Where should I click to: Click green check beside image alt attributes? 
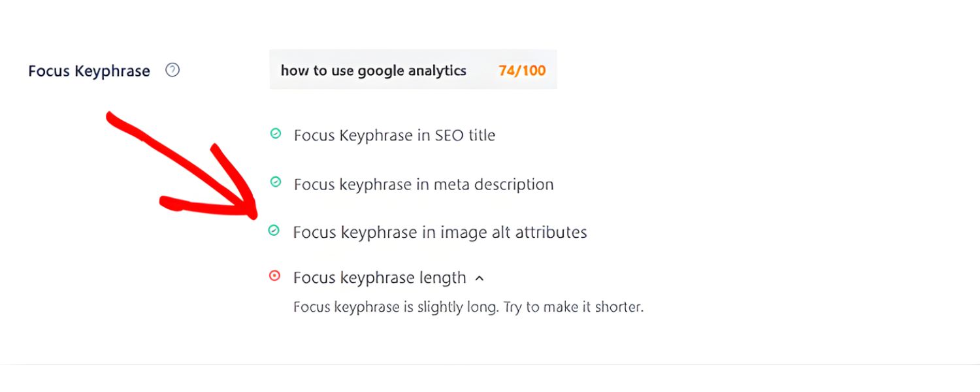coord(274,230)
